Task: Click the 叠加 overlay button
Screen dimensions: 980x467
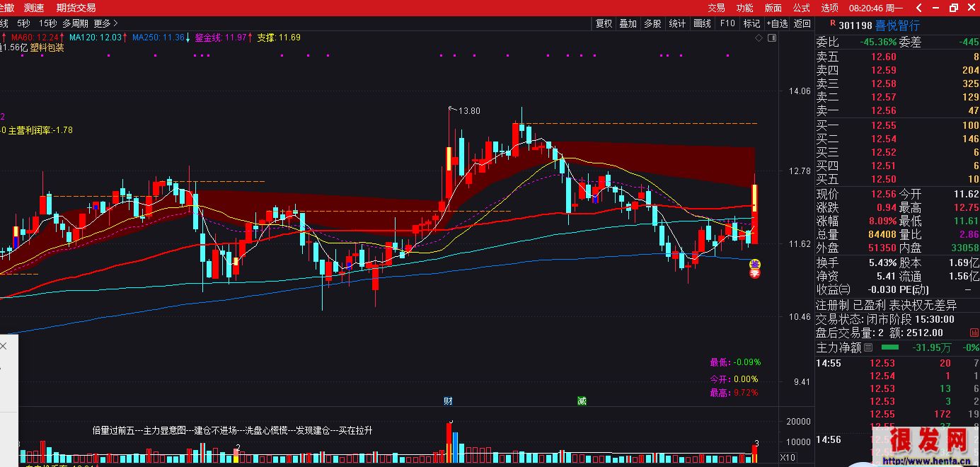Action: 628,23
